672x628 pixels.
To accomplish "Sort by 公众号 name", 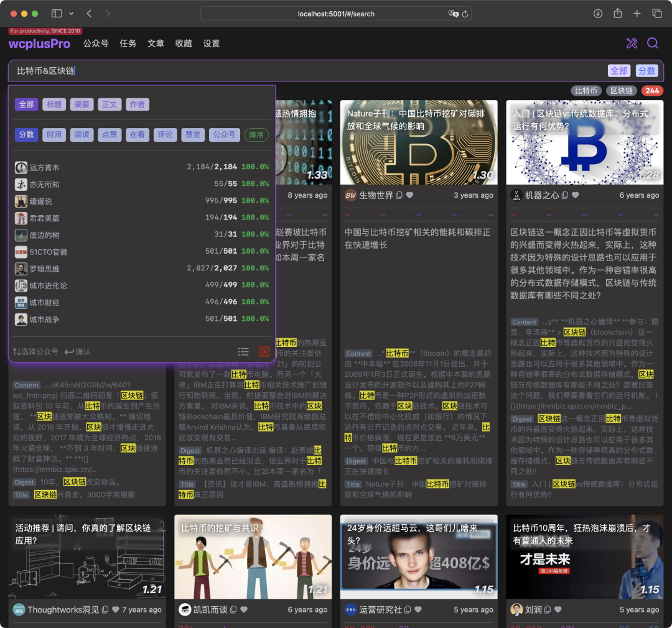I will pos(225,135).
